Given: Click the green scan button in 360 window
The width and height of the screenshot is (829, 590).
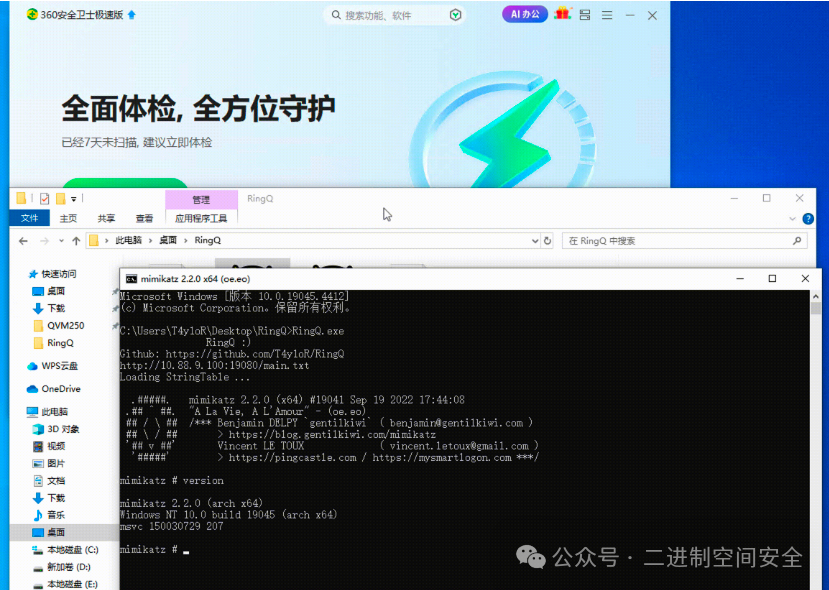Looking at the screenshot, I should click(125, 183).
